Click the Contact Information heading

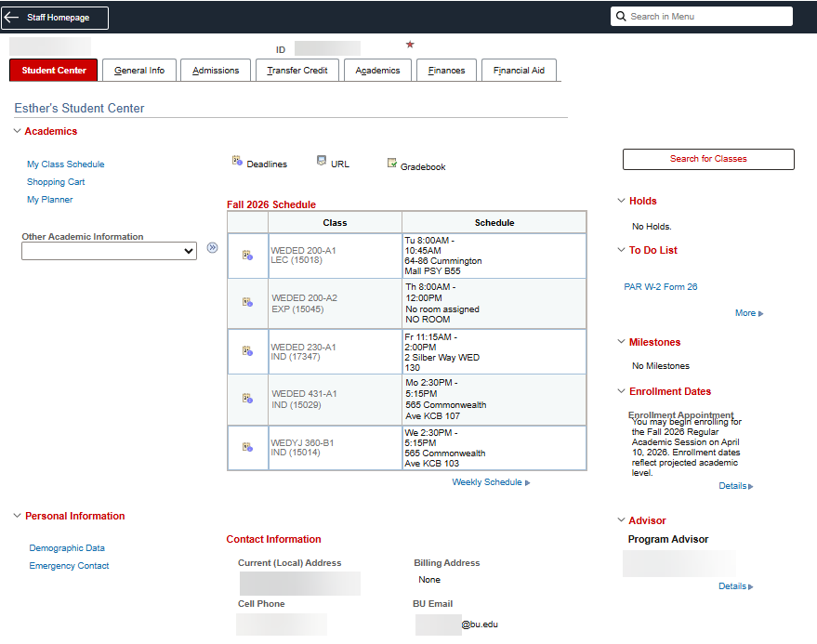point(273,539)
